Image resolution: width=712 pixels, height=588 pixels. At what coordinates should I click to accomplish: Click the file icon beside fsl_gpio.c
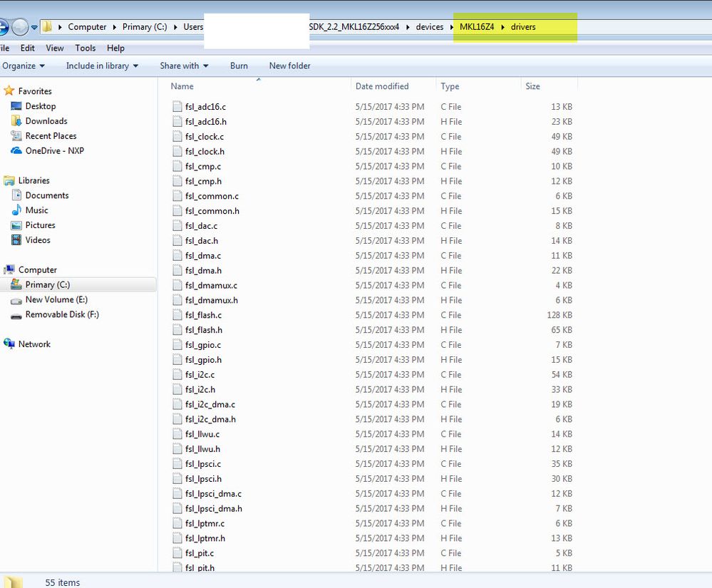click(x=177, y=345)
